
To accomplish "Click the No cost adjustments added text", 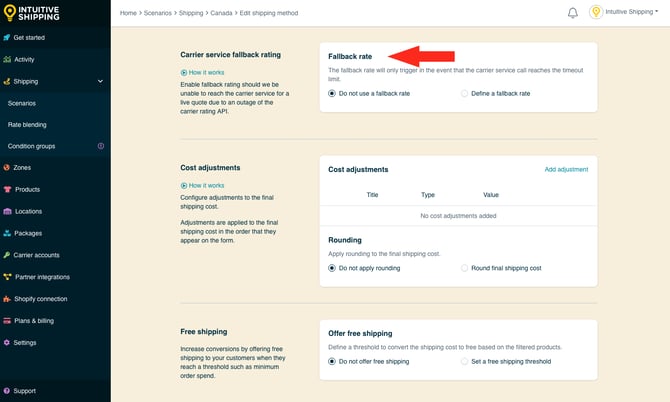I will coord(458,216).
